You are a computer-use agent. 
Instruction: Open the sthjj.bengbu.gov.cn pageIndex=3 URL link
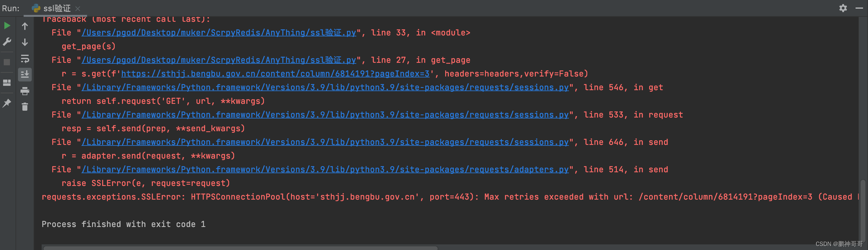coord(275,74)
